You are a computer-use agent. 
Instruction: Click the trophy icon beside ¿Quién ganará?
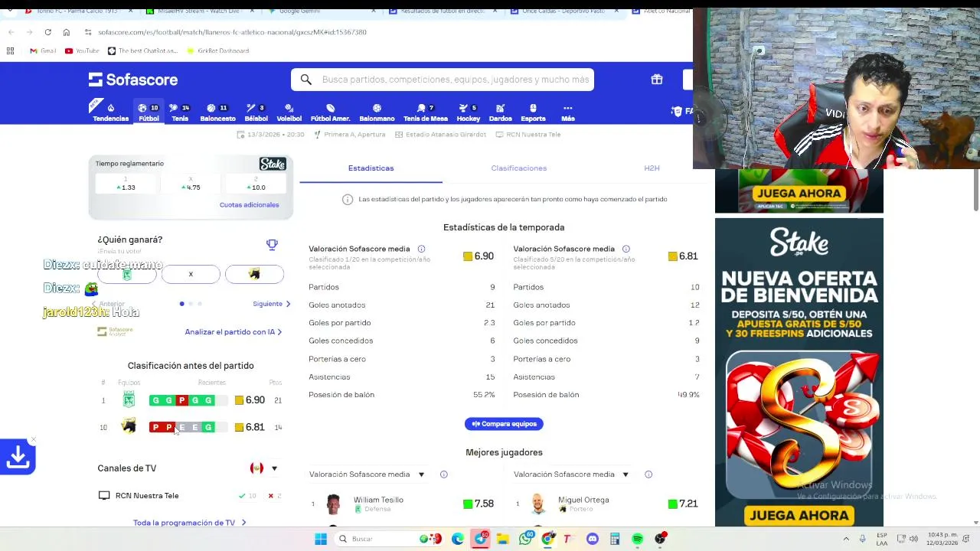tap(272, 245)
